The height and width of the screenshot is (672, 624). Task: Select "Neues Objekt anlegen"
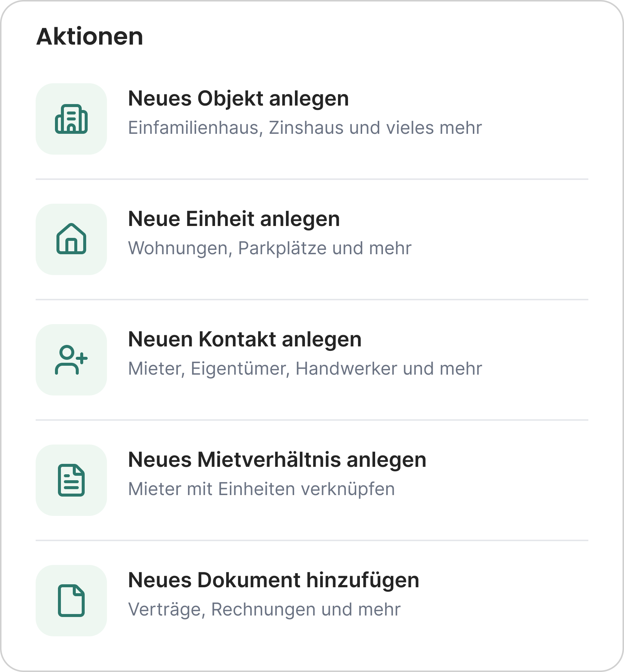pyautogui.click(x=238, y=98)
